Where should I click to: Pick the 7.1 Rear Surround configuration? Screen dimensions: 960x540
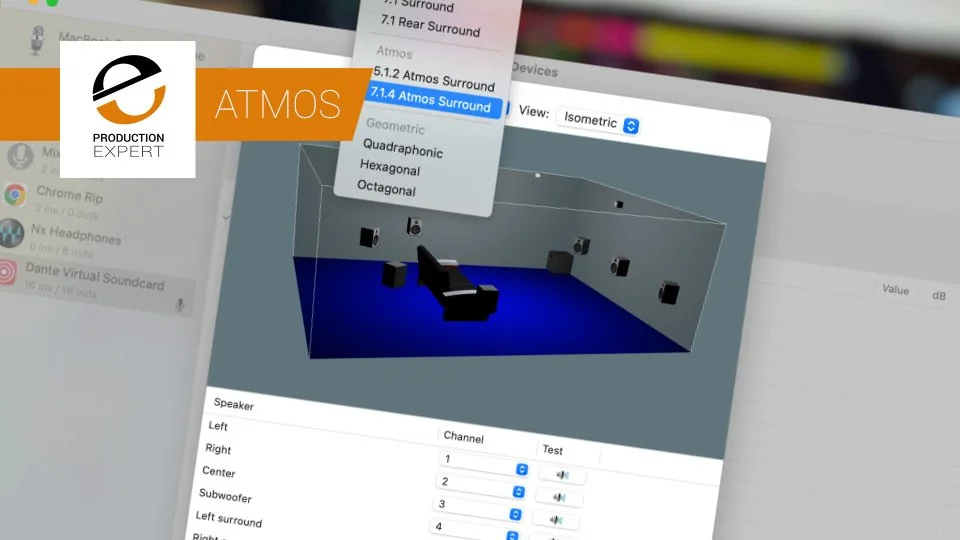[x=430, y=26]
